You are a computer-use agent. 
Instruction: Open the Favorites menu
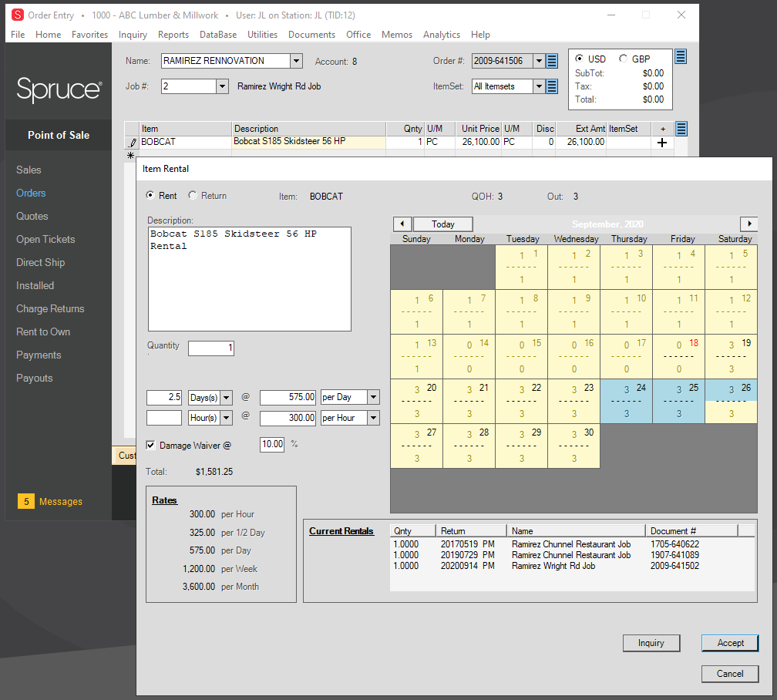(x=89, y=35)
